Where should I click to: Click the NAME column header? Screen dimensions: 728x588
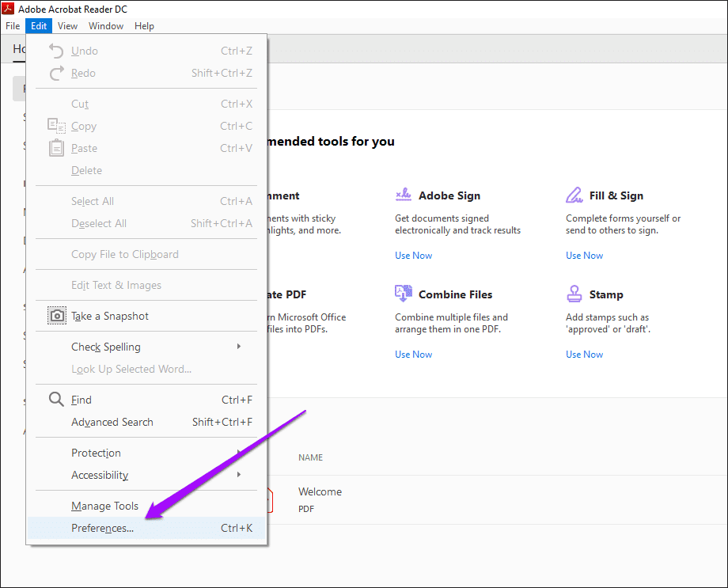310,457
